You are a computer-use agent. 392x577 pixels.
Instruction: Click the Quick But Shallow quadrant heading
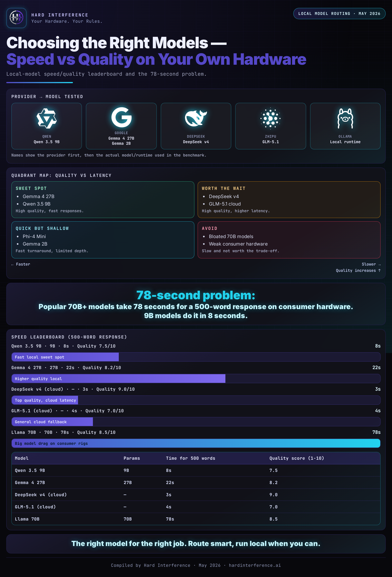click(42, 228)
